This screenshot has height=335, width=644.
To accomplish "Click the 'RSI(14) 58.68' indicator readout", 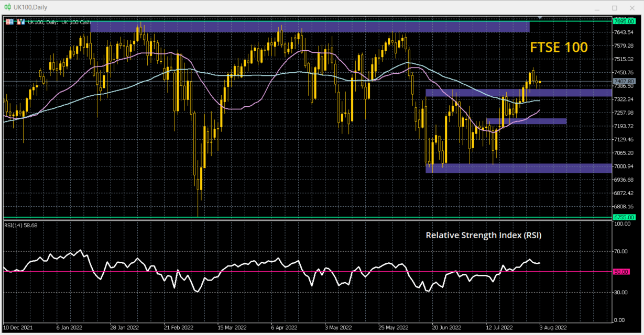I will pyautogui.click(x=21, y=226).
